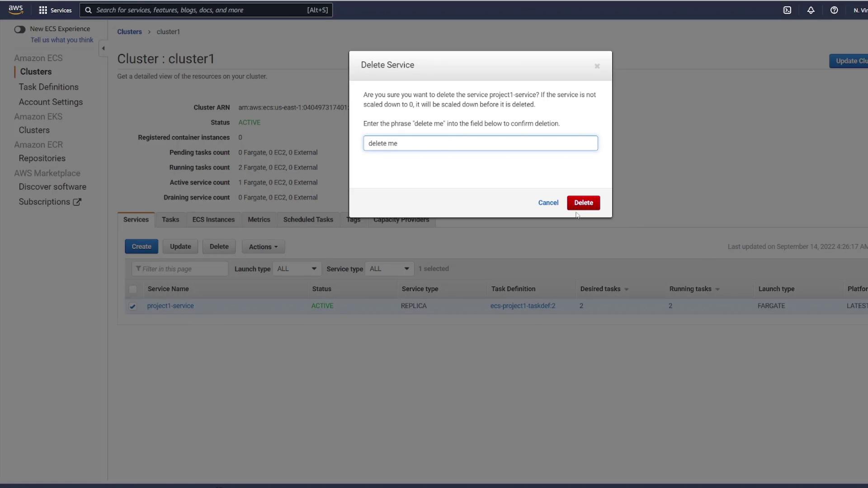868x488 pixels.
Task: Collapse the left navigation pane arrow
Action: coord(103,48)
